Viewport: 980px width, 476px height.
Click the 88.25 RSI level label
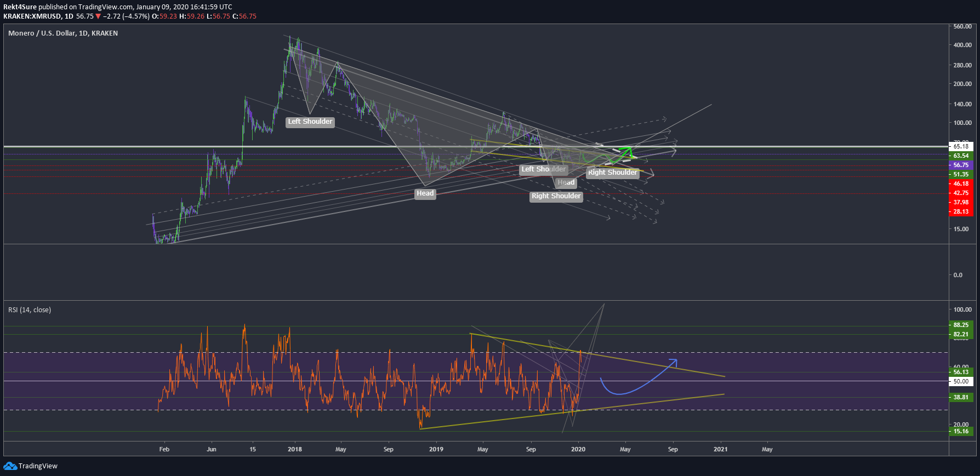(961, 325)
